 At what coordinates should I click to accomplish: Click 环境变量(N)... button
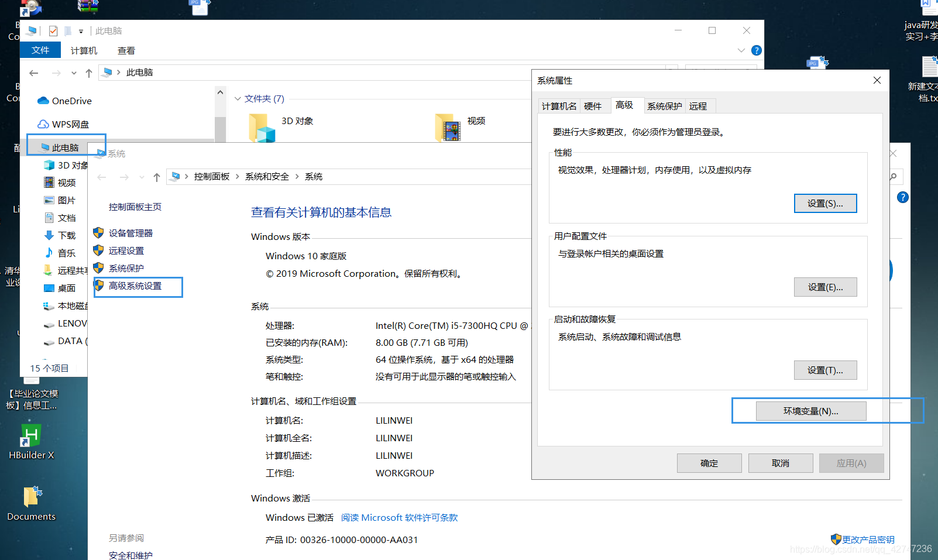(811, 411)
